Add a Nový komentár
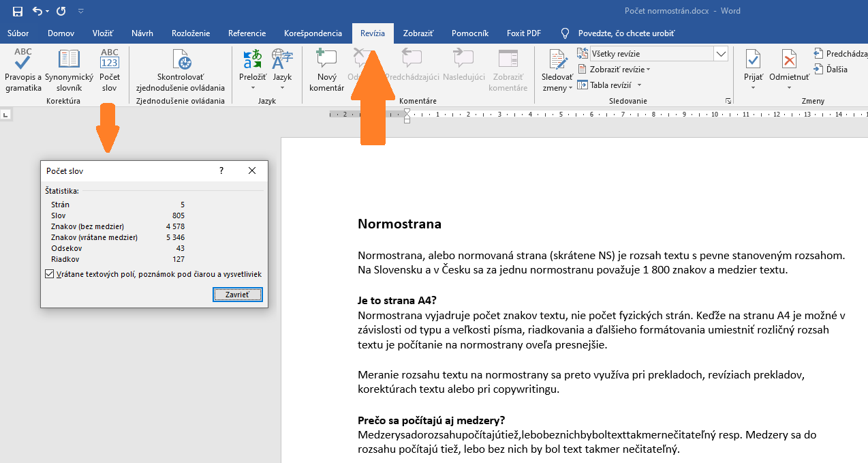Screen dimensions: 868x463 click(x=326, y=70)
